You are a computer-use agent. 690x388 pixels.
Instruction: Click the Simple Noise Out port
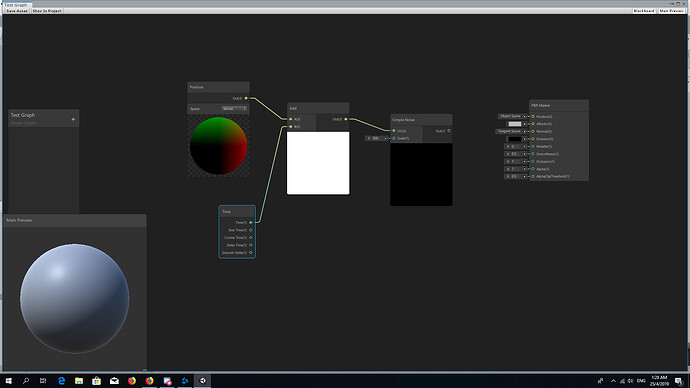[449, 131]
